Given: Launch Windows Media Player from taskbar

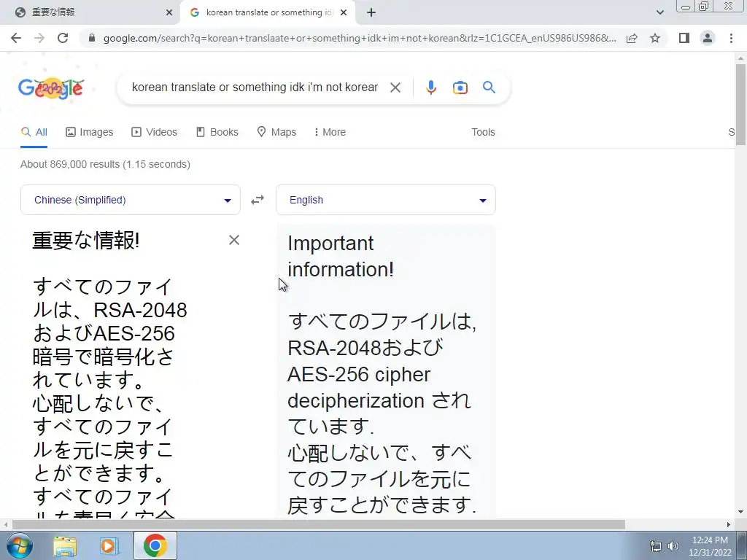Looking at the screenshot, I should [109, 545].
